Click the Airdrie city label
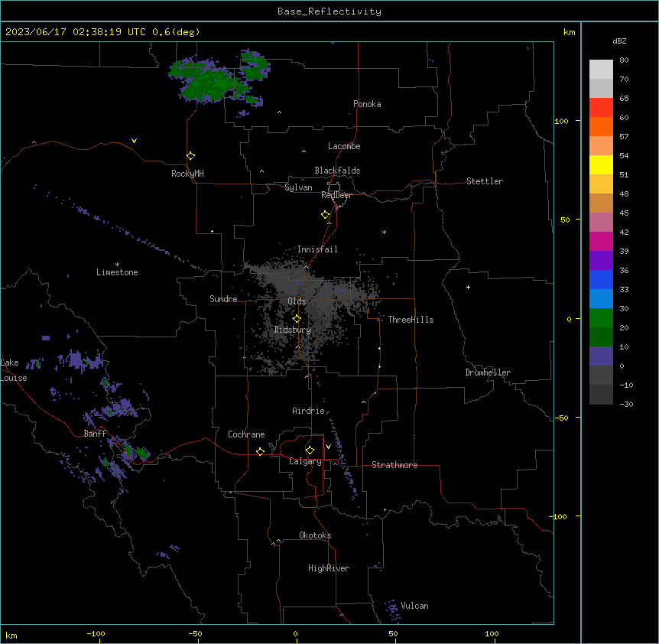 309,411
